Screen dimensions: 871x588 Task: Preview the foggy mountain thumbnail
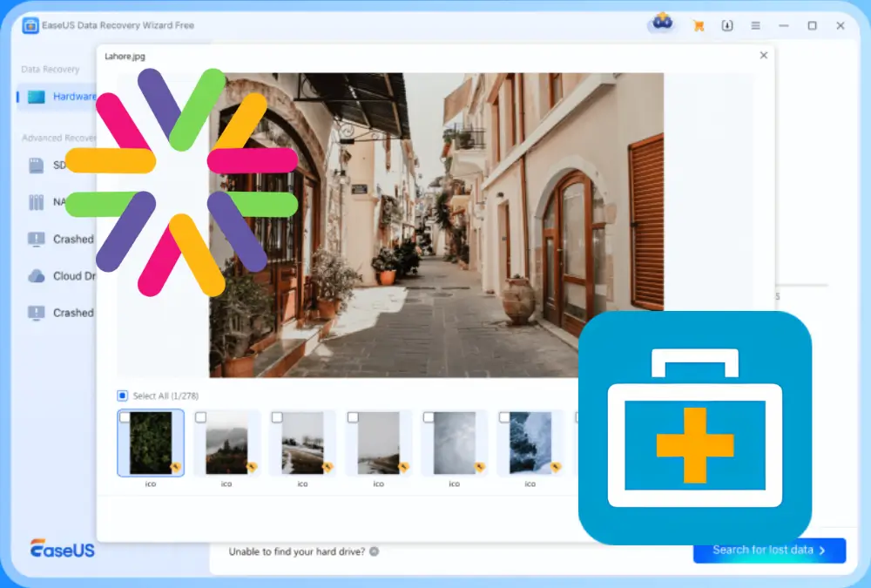tap(226, 443)
